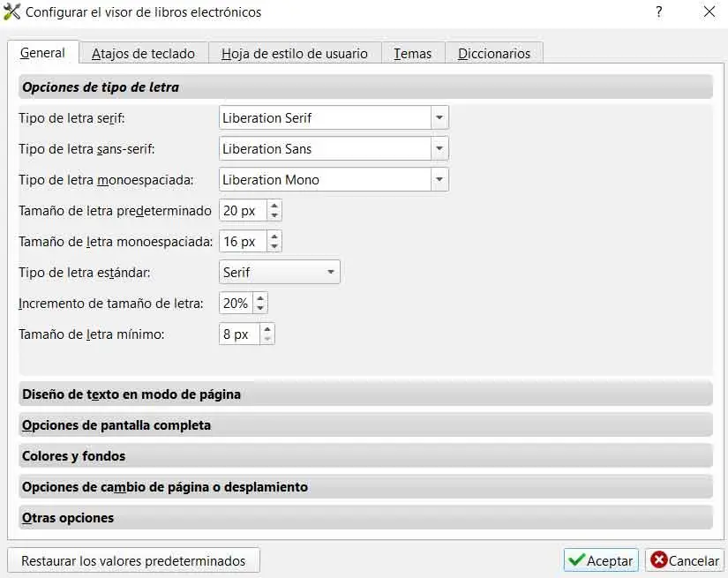Viewport: 728px width, 578px height.
Task: Open the serif font dropdown
Action: coord(439,118)
